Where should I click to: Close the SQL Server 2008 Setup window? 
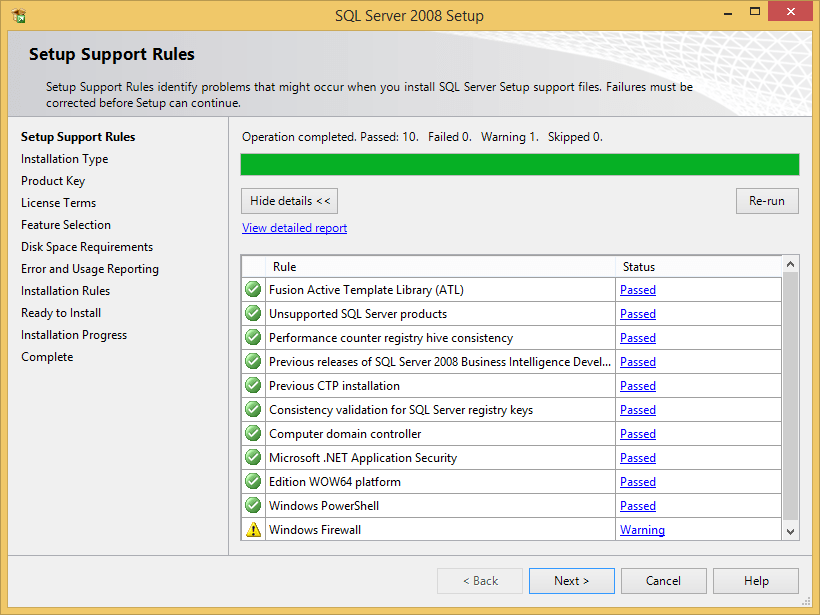click(790, 11)
